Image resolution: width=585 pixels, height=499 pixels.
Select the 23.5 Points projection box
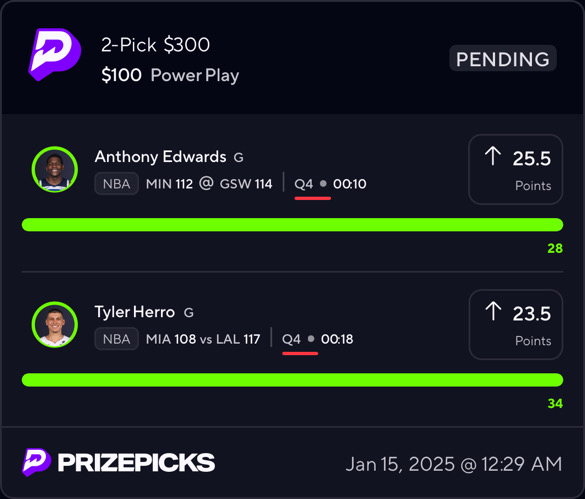[x=516, y=325]
